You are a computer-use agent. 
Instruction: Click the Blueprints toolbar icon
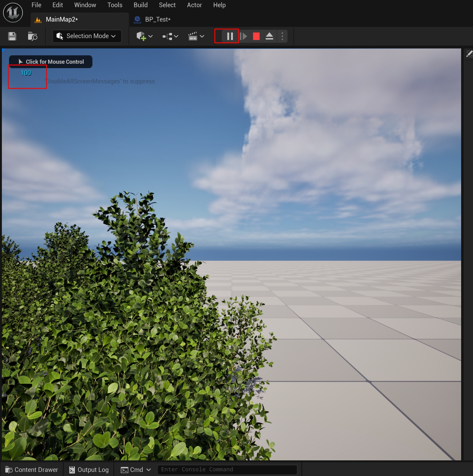[167, 37]
